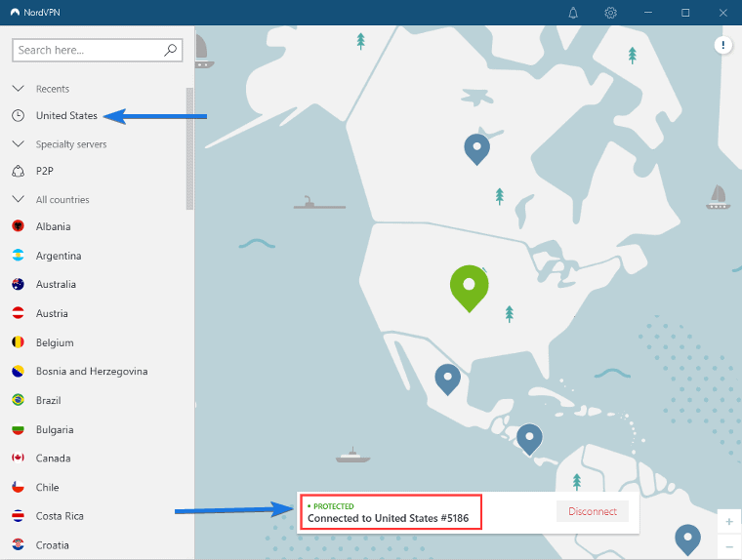This screenshot has height=560, width=742.
Task: Click the Albania flag icon
Action: coord(18,226)
